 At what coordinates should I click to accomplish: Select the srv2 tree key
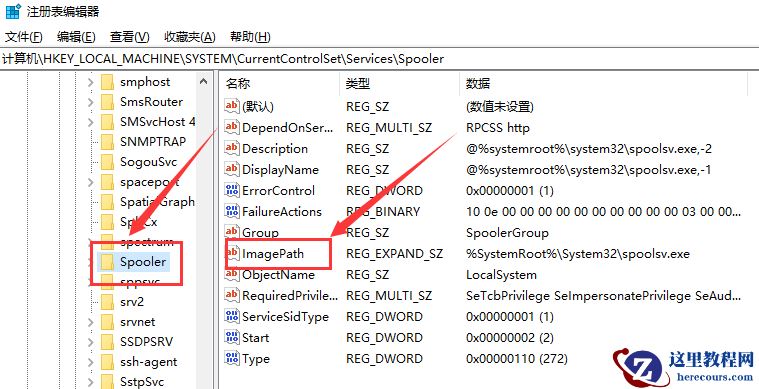click(x=132, y=302)
